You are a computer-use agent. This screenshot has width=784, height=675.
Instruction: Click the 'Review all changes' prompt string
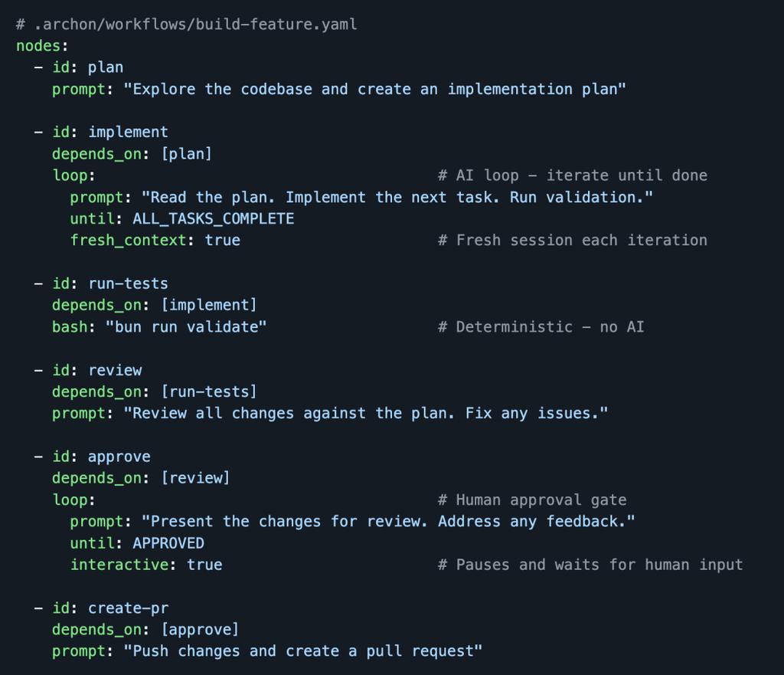[x=370, y=414]
